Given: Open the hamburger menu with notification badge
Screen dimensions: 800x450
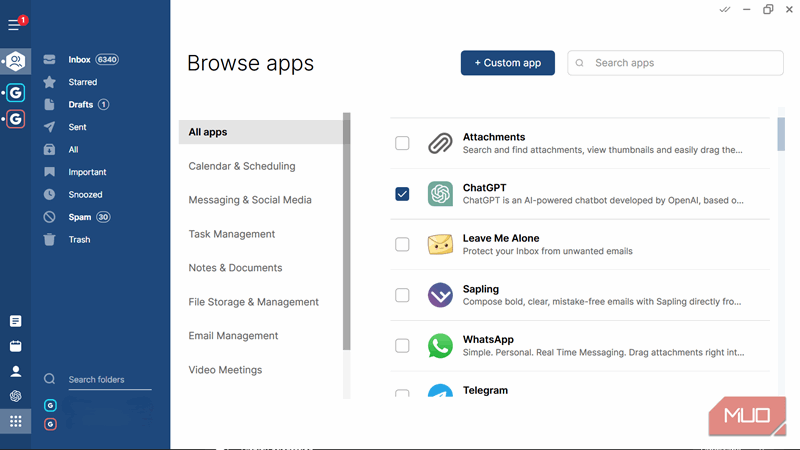Looking at the screenshot, I should [15, 24].
